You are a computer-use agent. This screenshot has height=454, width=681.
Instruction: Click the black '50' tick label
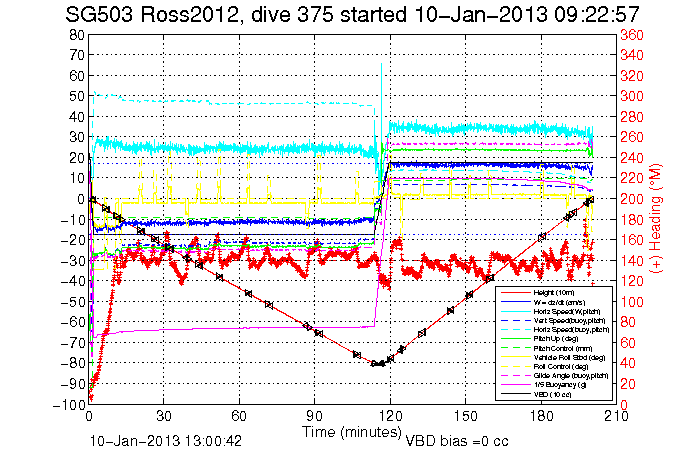76,96
